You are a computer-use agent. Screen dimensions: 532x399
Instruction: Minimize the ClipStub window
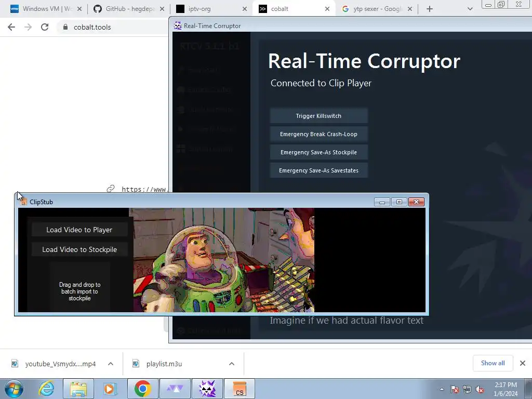(x=382, y=202)
